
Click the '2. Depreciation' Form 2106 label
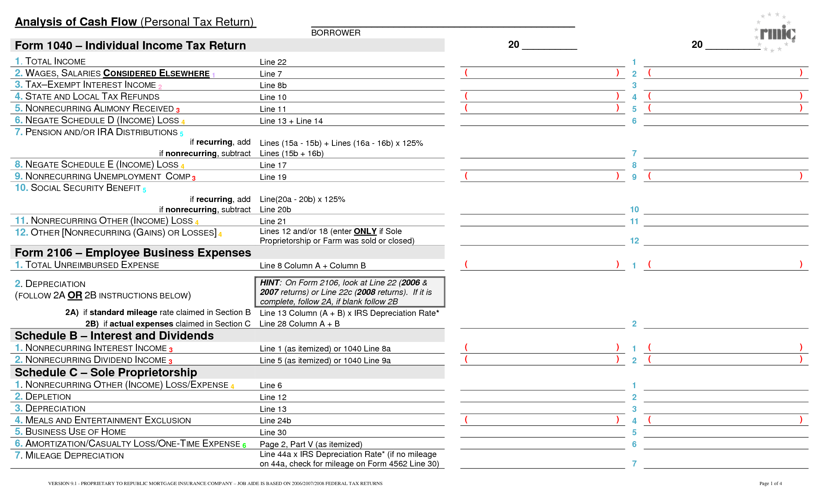50,284
